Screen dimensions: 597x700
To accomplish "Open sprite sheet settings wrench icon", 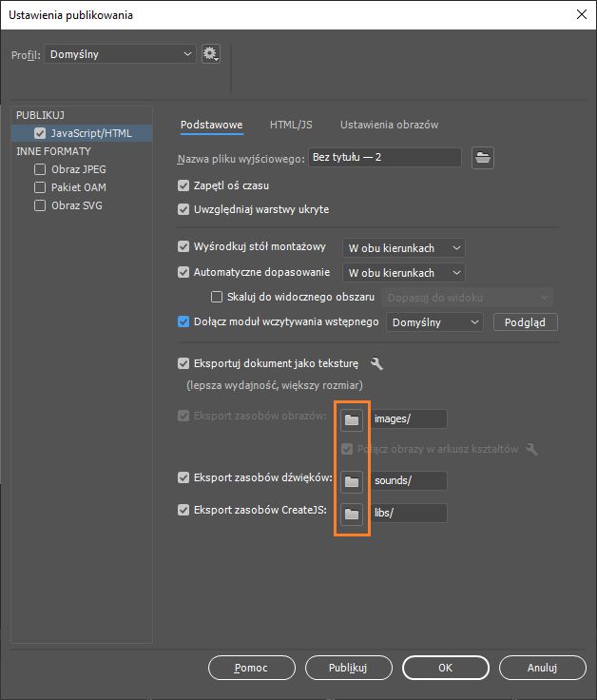I will tap(531, 449).
